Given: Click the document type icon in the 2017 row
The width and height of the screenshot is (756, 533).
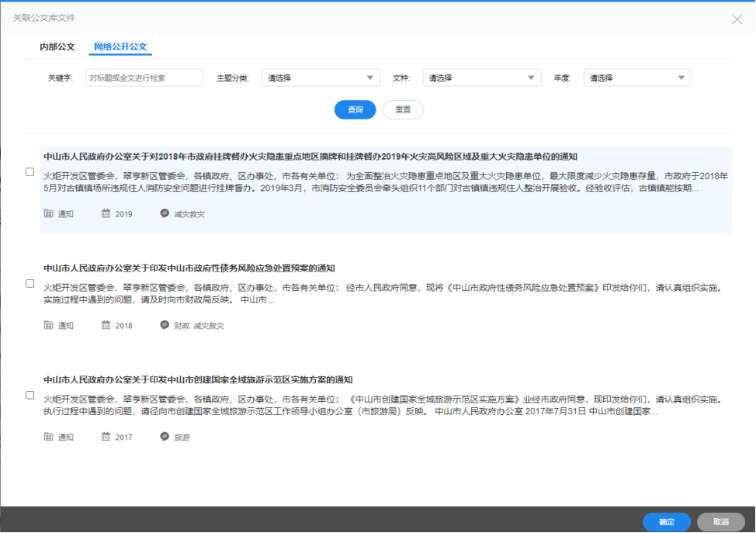Looking at the screenshot, I should pos(48,437).
